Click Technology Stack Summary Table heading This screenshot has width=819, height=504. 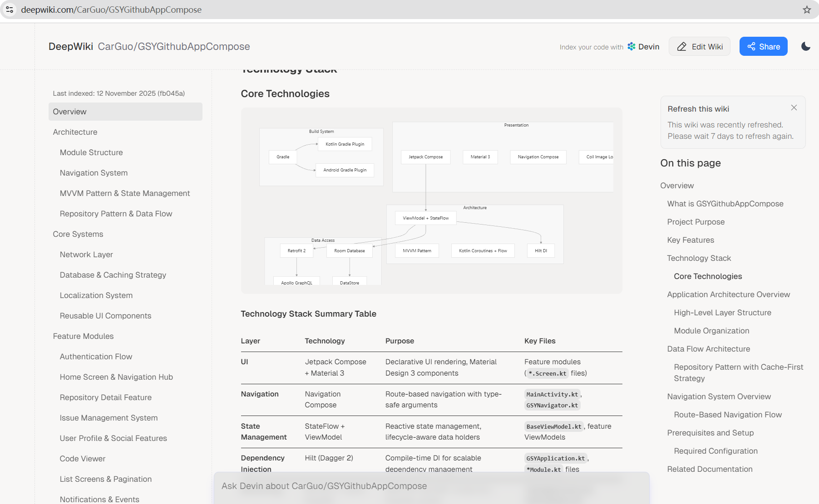(308, 313)
